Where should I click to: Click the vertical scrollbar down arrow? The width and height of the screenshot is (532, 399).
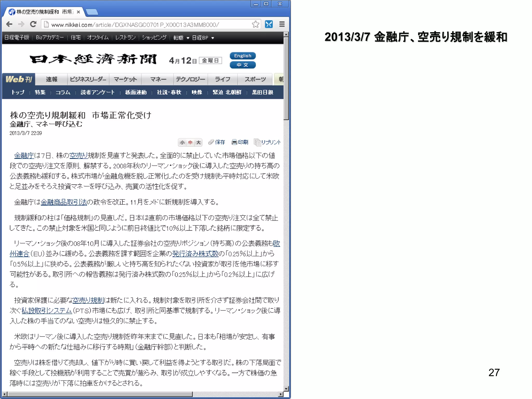(x=286, y=389)
